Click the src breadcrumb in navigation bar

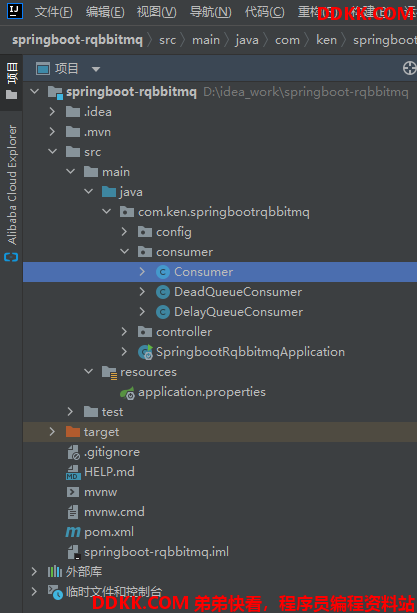click(x=167, y=40)
